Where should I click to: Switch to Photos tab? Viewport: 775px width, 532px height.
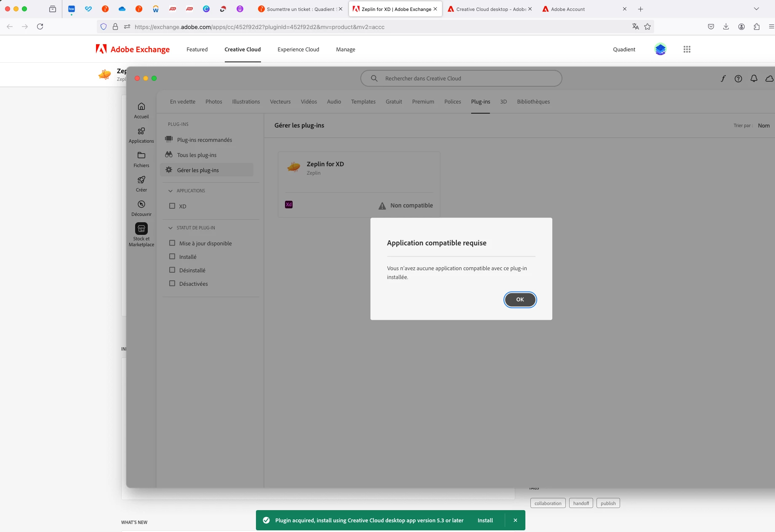pyautogui.click(x=214, y=101)
